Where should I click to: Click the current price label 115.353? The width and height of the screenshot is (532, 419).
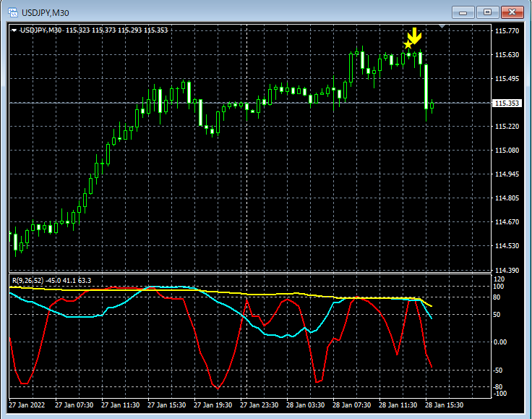click(507, 103)
